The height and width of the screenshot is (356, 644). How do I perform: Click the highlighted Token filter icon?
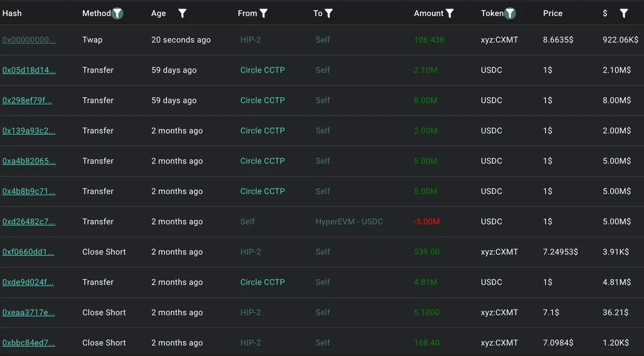510,13
